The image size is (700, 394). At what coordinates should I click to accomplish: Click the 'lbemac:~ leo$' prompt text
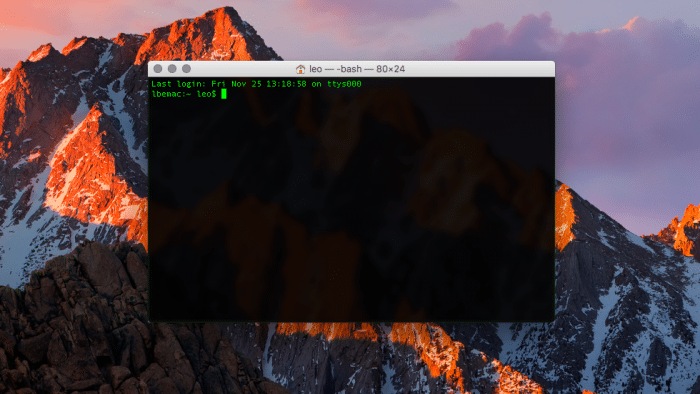point(184,94)
